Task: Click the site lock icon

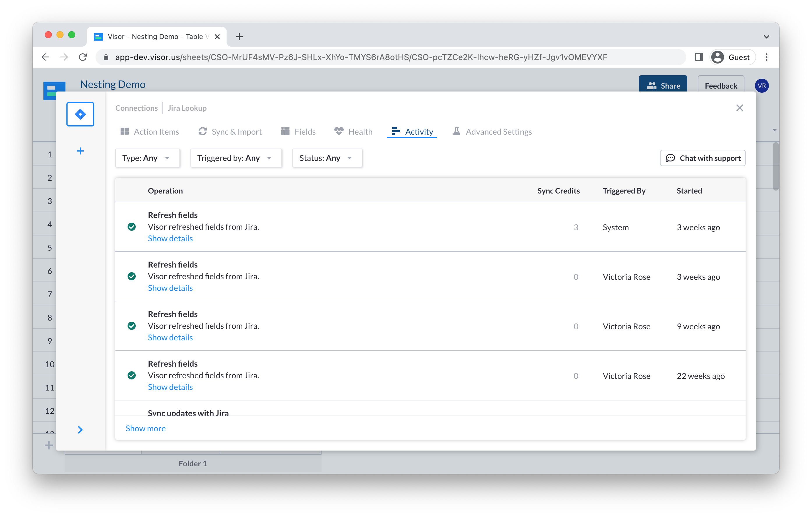Action: pyautogui.click(x=105, y=57)
